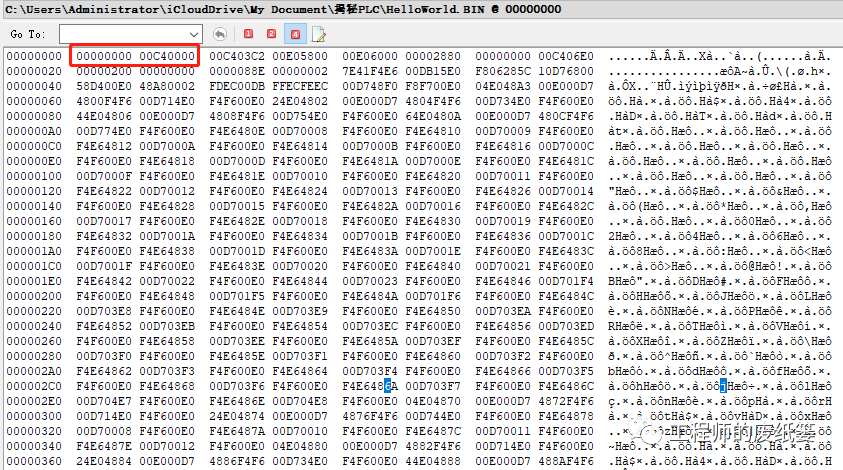Select hex value 58D400E0
843x470 pixels.
tap(104, 86)
